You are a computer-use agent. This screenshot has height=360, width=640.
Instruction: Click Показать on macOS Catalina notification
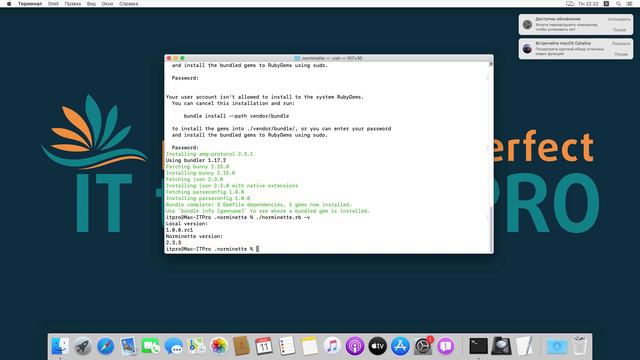click(621, 43)
